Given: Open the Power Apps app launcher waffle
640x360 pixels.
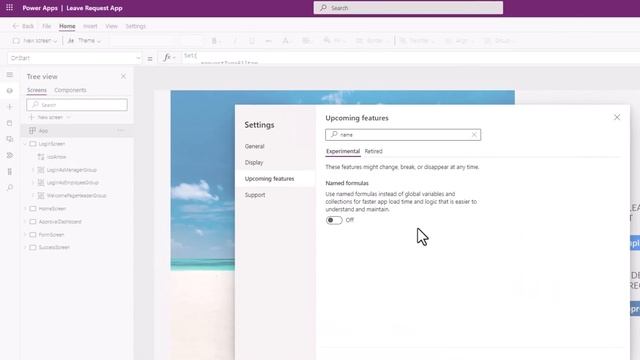Looking at the screenshot, I should (9, 7).
